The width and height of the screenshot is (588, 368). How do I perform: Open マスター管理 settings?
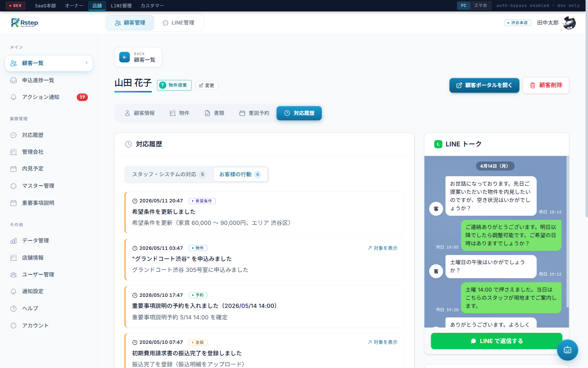pyautogui.click(x=49, y=186)
